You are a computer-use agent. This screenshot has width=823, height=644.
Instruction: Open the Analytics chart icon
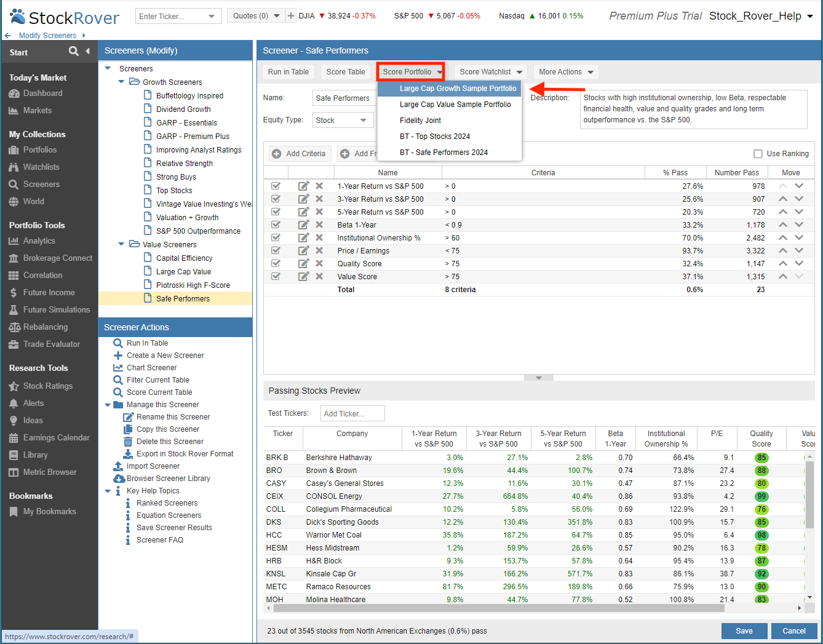coord(14,241)
